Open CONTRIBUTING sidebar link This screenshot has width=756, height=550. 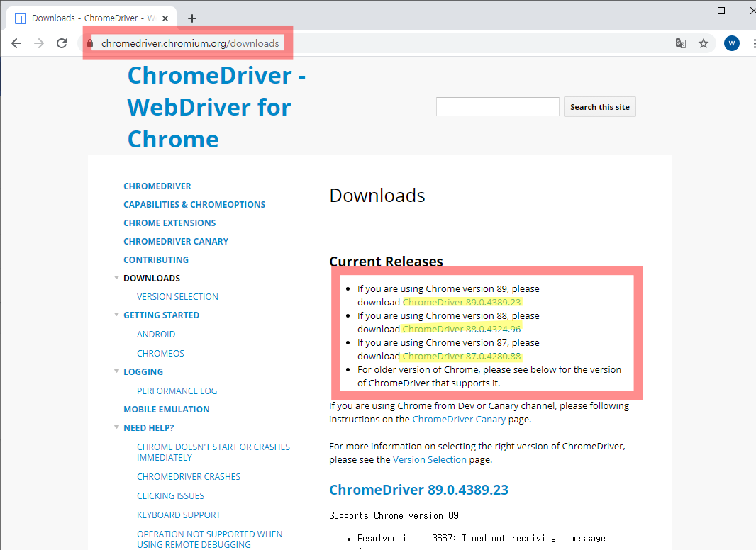[156, 260]
